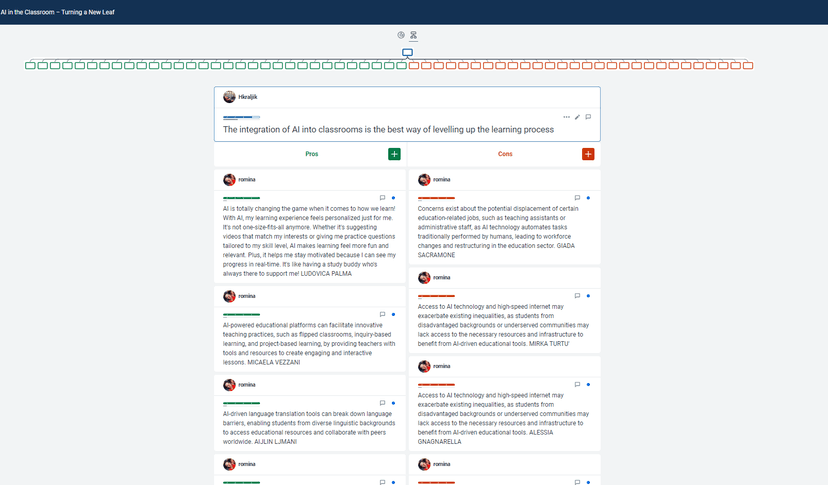The height and width of the screenshot is (485, 828).
Task: Open comments on the 'LUDOVICA PALMA' pro claim
Action: coord(382,198)
